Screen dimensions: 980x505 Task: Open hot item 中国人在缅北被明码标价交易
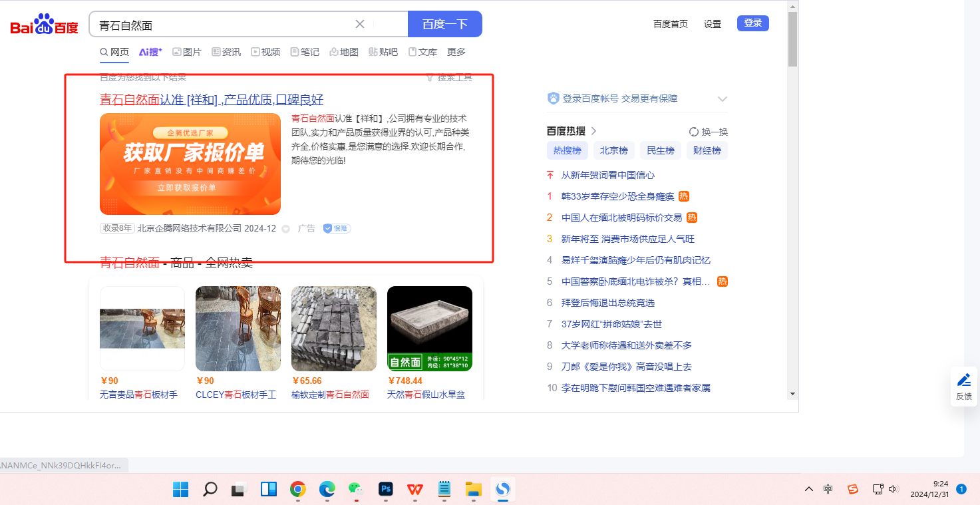[x=622, y=218]
